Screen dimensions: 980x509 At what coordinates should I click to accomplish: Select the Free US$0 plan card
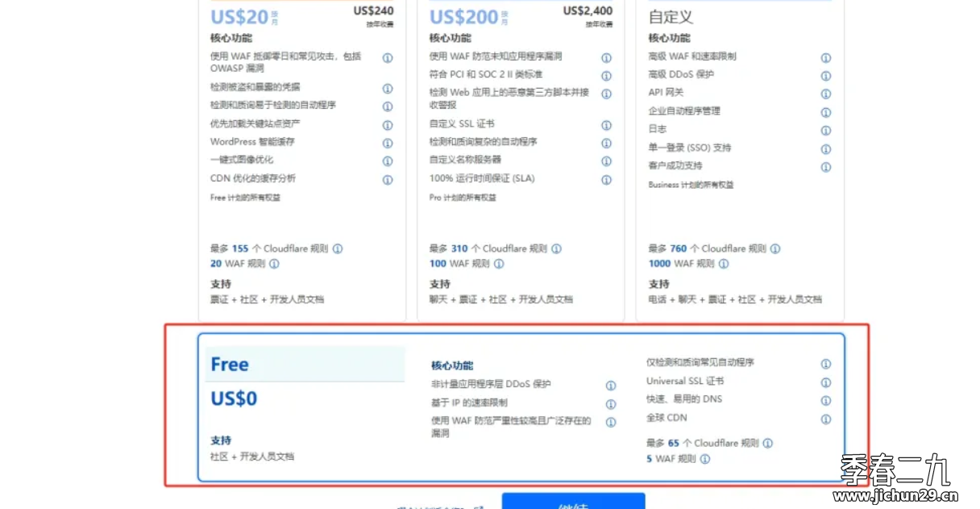(x=521, y=407)
